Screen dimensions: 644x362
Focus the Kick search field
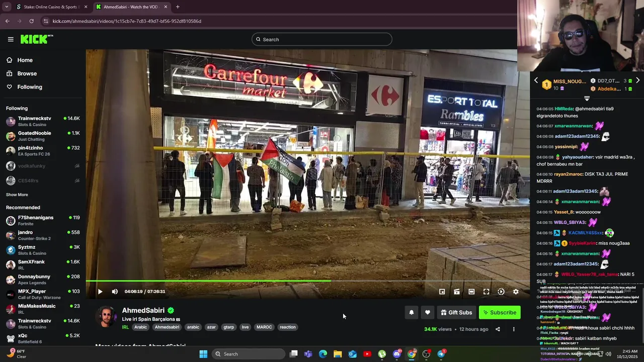click(x=322, y=39)
